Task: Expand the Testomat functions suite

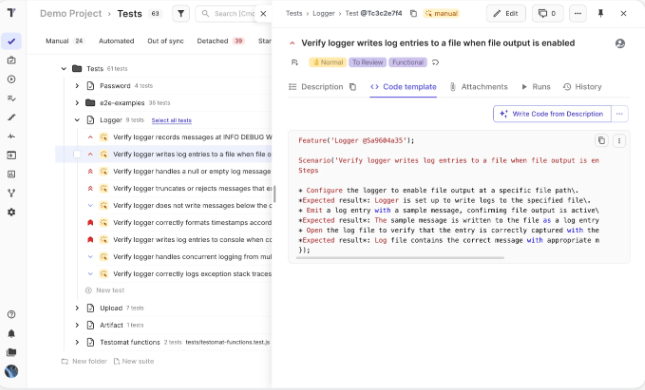Action: 77,342
